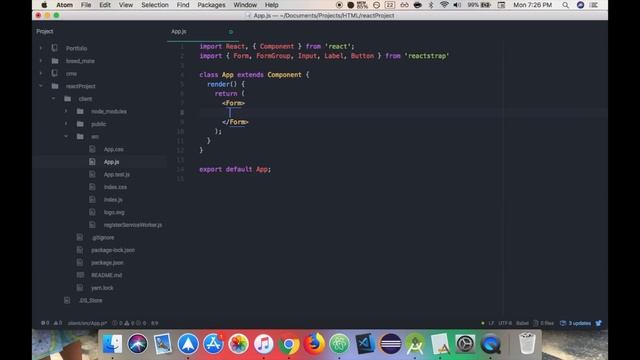This screenshot has height=360, width=640.
Task: Open Visual Studio Code from dock
Action: 364,344
